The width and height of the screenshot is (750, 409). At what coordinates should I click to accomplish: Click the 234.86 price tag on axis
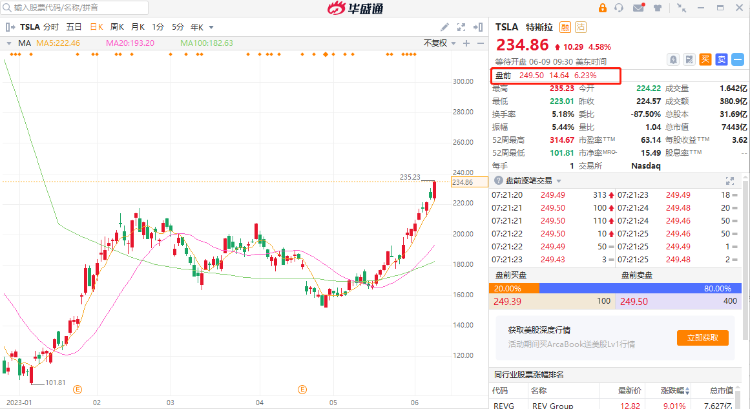click(469, 182)
